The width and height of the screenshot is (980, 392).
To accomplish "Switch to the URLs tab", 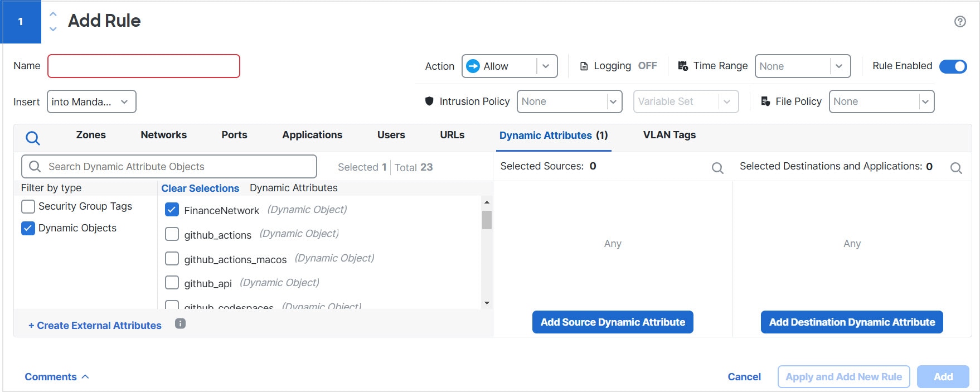I will [452, 135].
